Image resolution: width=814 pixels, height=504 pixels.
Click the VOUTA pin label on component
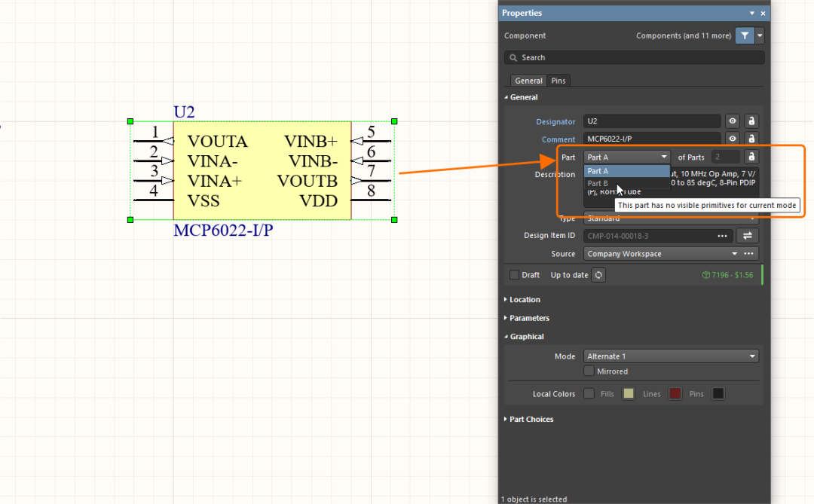(218, 141)
